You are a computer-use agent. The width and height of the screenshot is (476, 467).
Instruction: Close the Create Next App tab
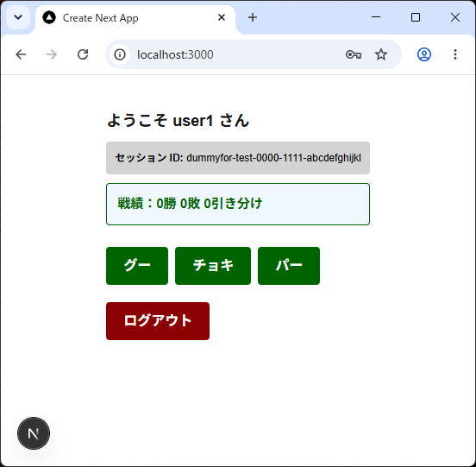point(222,17)
